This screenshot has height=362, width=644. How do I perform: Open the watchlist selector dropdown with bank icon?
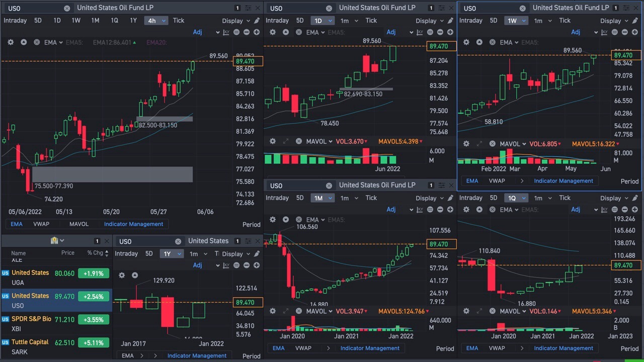click(x=57, y=241)
